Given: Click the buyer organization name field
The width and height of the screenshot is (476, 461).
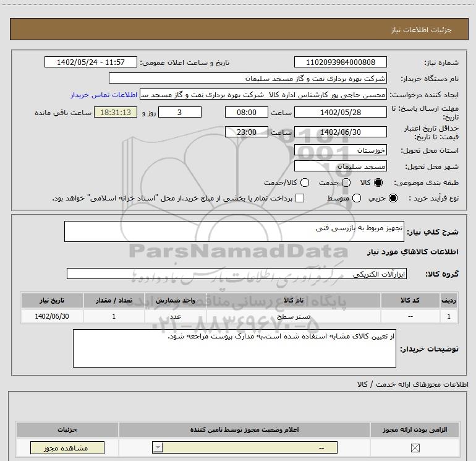Looking at the screenshot, I should pos(248,78).
